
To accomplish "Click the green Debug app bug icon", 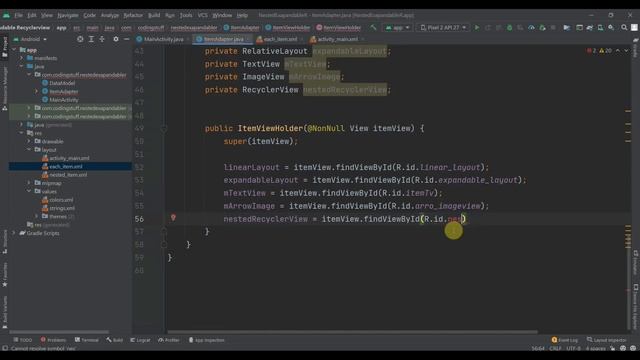I will point(509,27).
